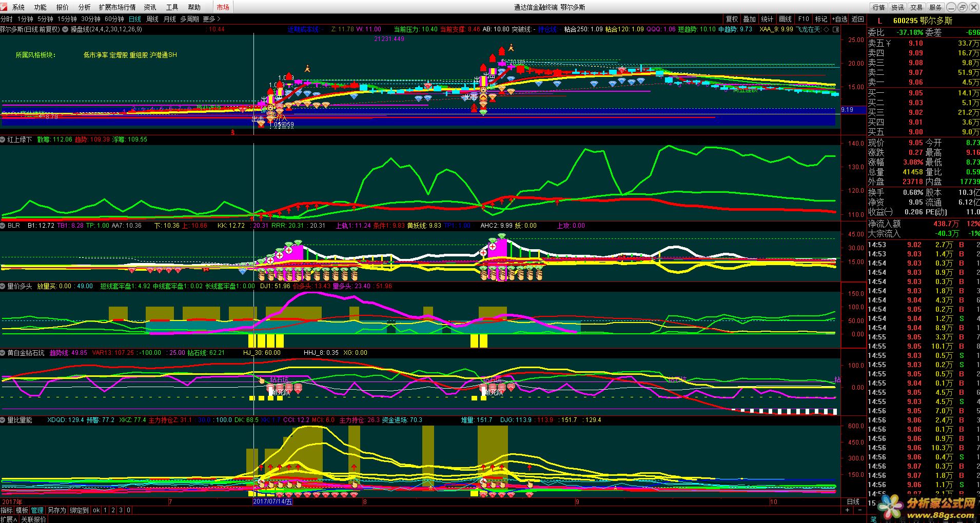Click the red application logo icon
980x523 pixels.
click(4, 7)
